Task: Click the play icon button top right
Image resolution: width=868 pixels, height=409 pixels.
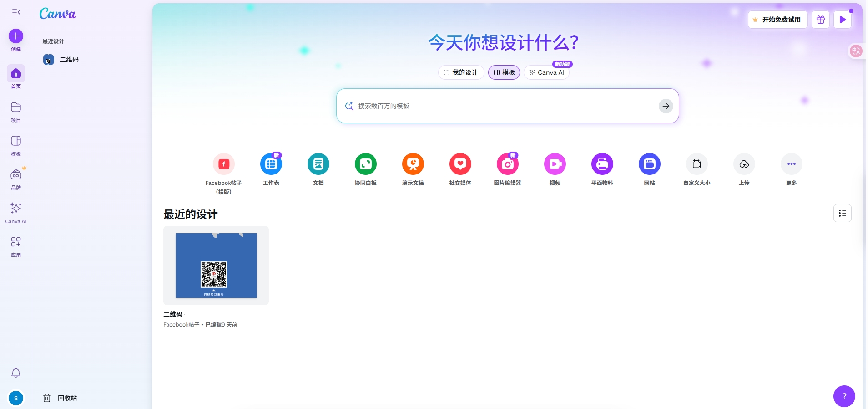Action: (x=843, y=20)
